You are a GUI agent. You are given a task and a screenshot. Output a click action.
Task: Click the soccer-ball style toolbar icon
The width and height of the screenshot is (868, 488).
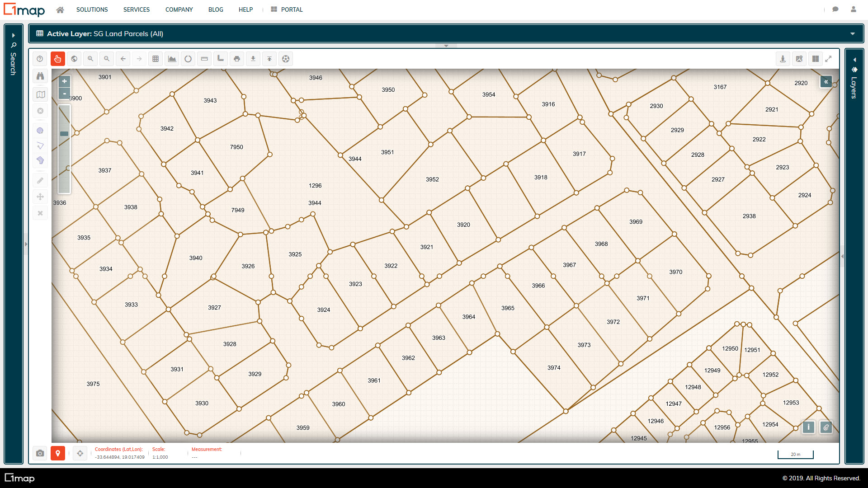pos(286,59)
